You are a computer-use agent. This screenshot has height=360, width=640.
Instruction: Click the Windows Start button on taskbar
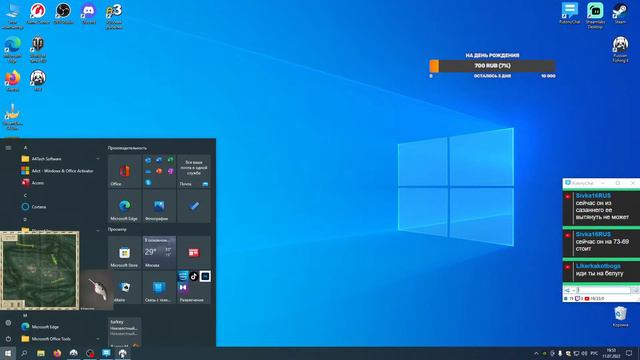click(8, 353)
